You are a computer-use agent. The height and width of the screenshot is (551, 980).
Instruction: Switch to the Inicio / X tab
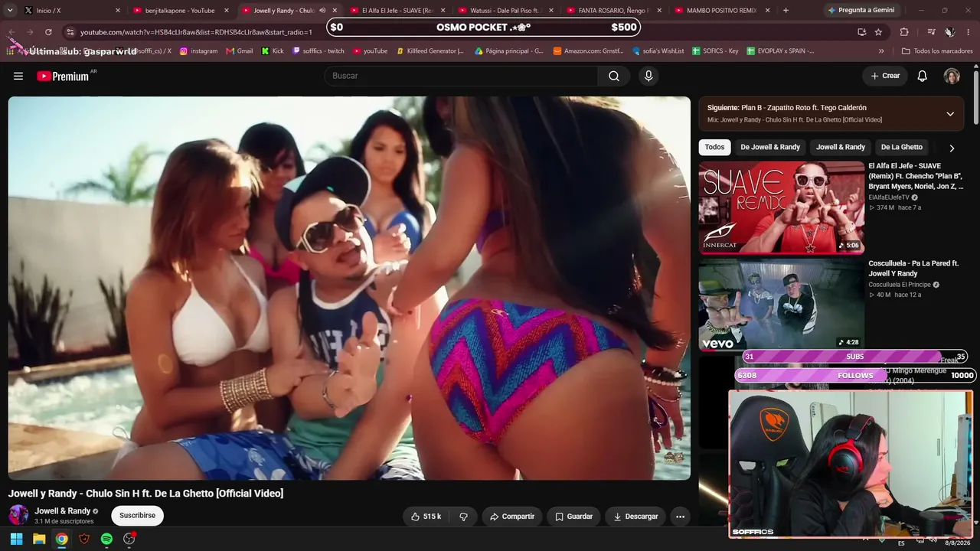coord(73,11)
